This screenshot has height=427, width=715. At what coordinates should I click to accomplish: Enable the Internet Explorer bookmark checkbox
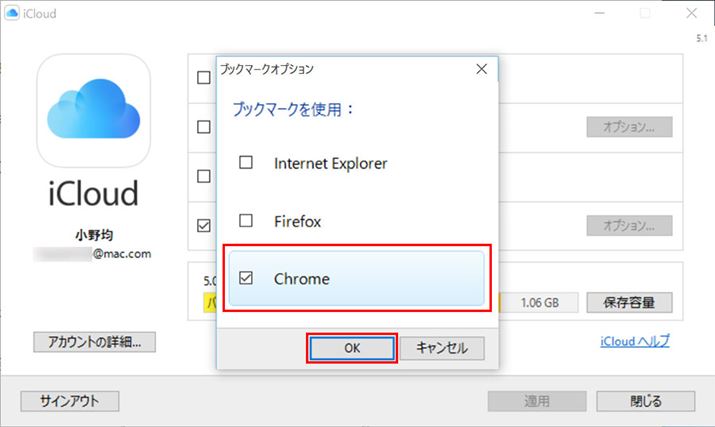click(x=246, y=162)
